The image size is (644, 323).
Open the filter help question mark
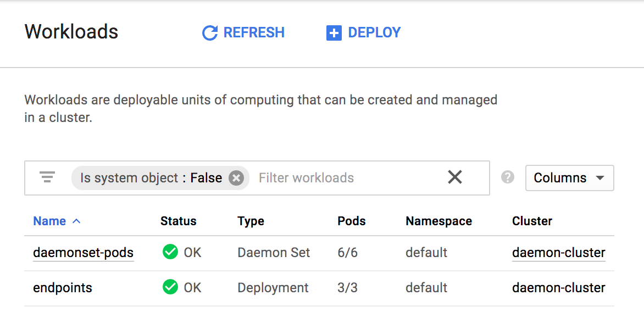508,177
